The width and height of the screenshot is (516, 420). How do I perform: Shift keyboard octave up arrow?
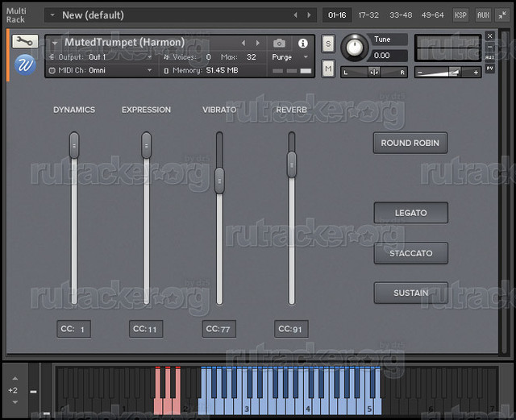pos(15,379)
